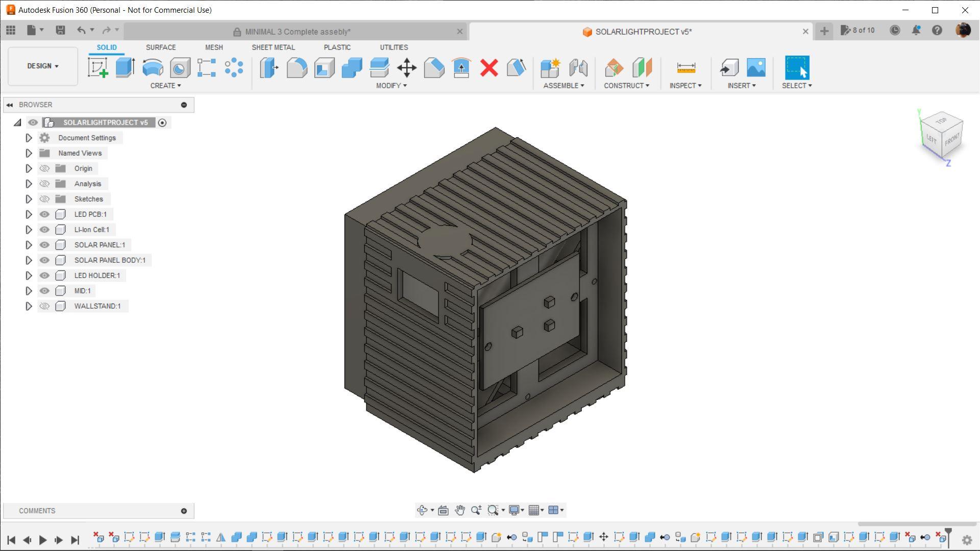Click the Fillet tool in Modify
This screenshot has height=551, width=980.
pos(297,67)
